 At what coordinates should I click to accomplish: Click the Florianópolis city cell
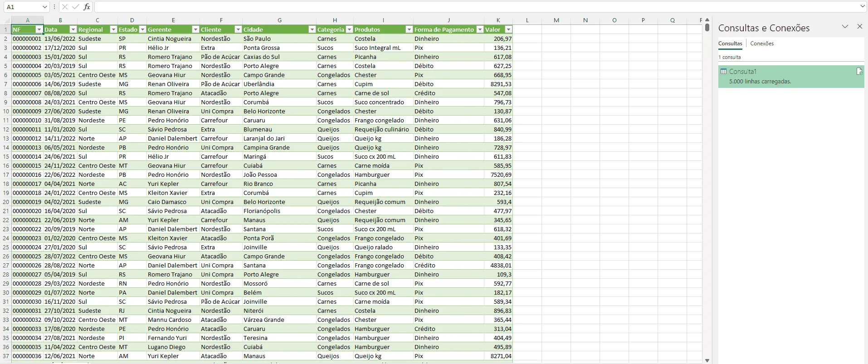pyautogui.click(x=279, y=211)
